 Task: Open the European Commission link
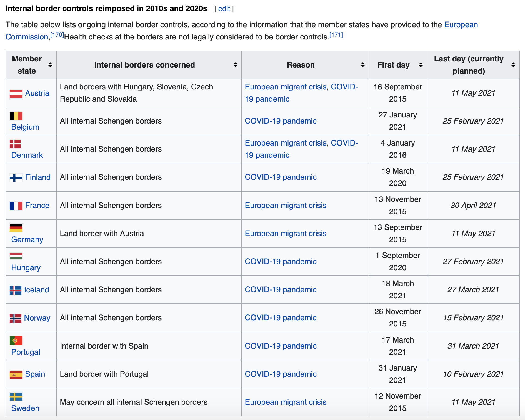click(x=461, y=25)
